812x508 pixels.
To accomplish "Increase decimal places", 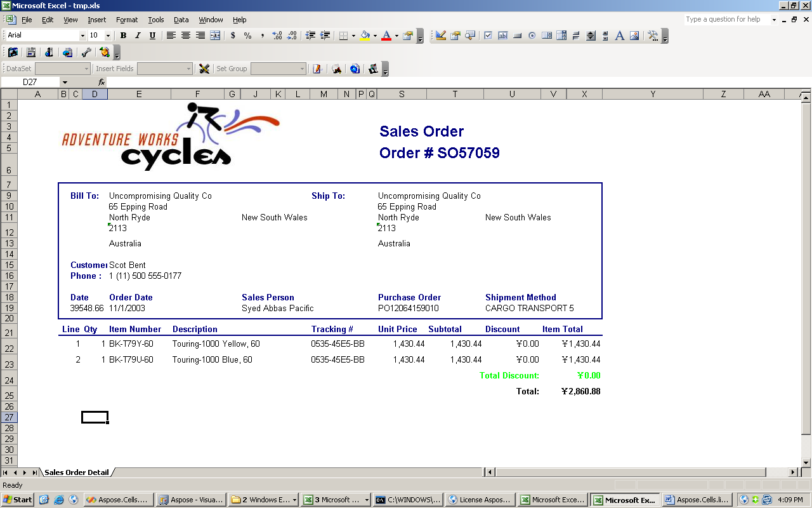I will (x=277, y=36).
